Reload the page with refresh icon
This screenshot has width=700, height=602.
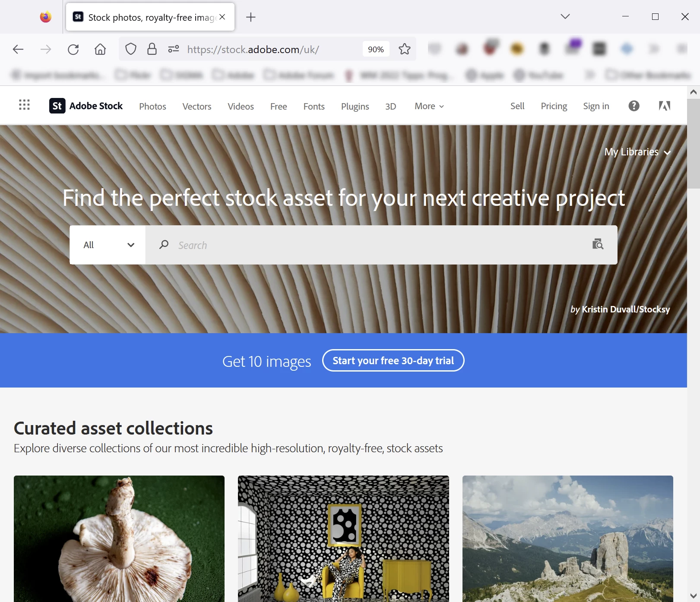(73, 49)
